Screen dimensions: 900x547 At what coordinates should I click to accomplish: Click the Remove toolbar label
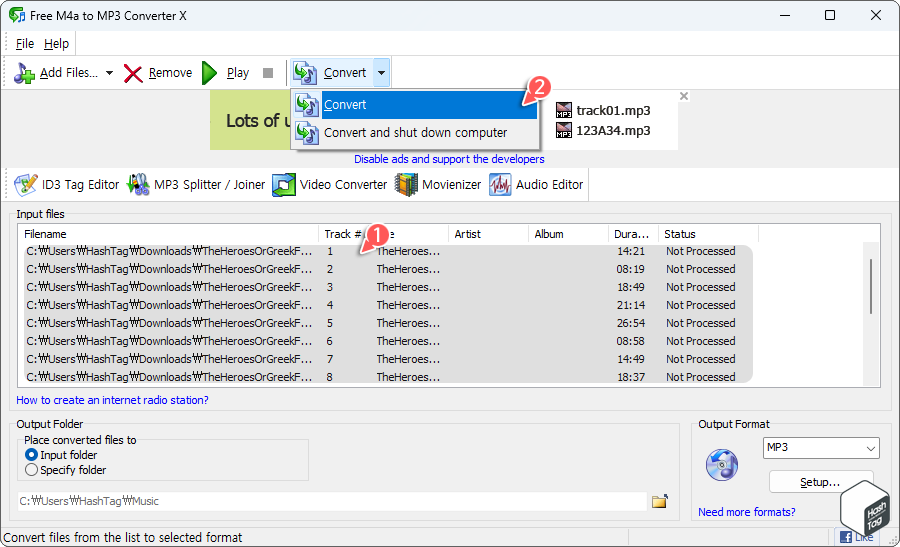170,73
